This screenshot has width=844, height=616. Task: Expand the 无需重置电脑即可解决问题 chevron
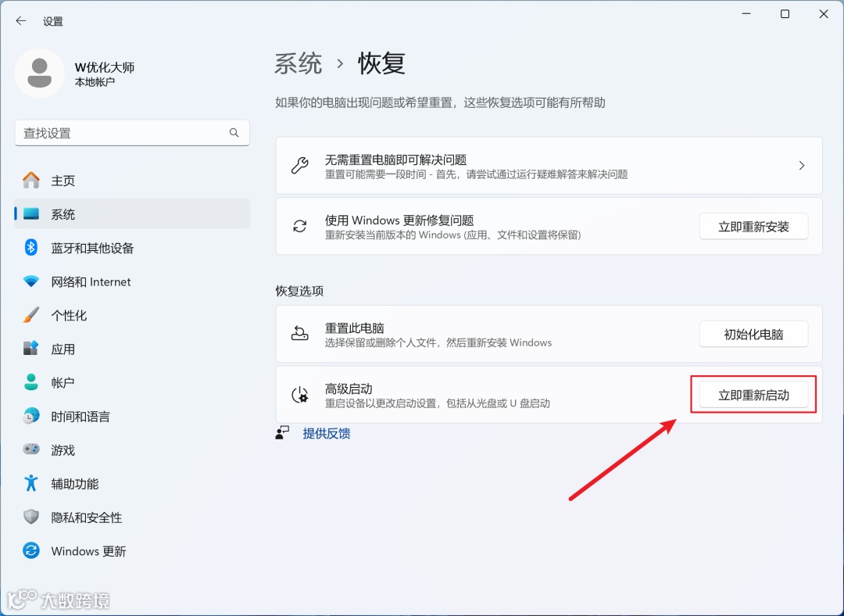[x=802, y=165]
